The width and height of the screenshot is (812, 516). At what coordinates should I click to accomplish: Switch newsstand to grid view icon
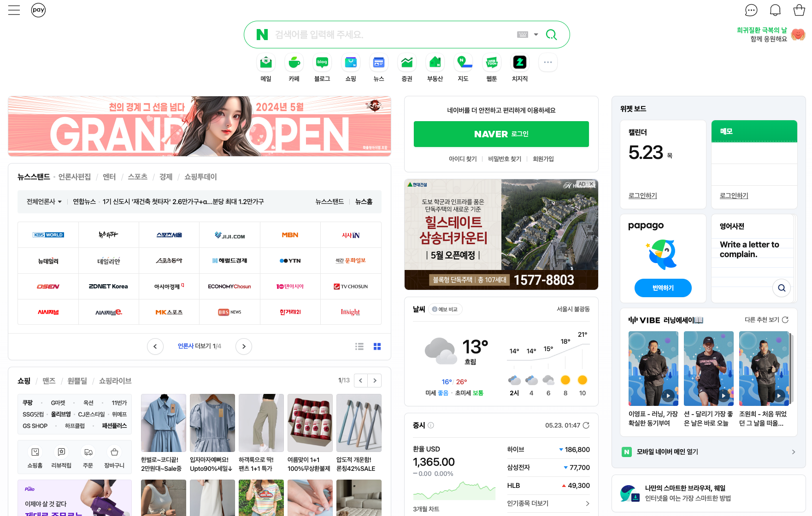pos(377,346)
